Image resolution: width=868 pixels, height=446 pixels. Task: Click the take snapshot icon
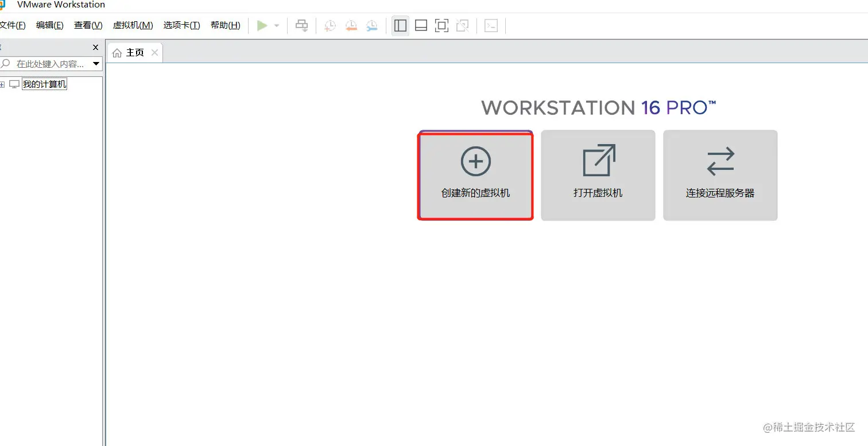(x=330, y=25)
